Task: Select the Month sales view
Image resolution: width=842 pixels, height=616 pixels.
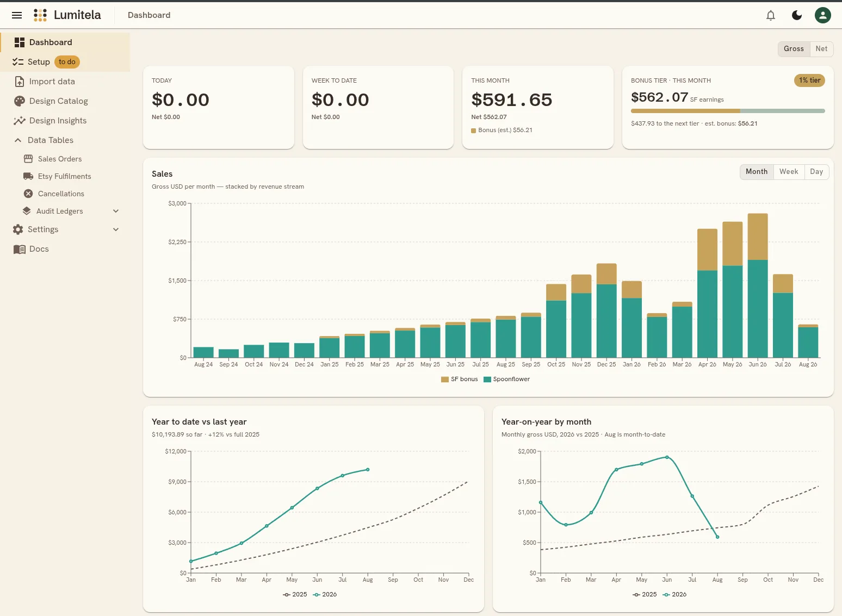Action: (x=757, y=172)
